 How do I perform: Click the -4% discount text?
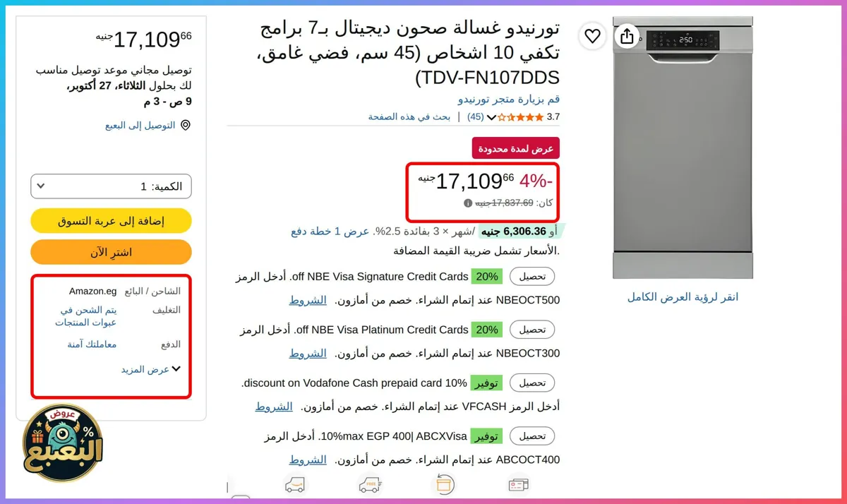536,181
